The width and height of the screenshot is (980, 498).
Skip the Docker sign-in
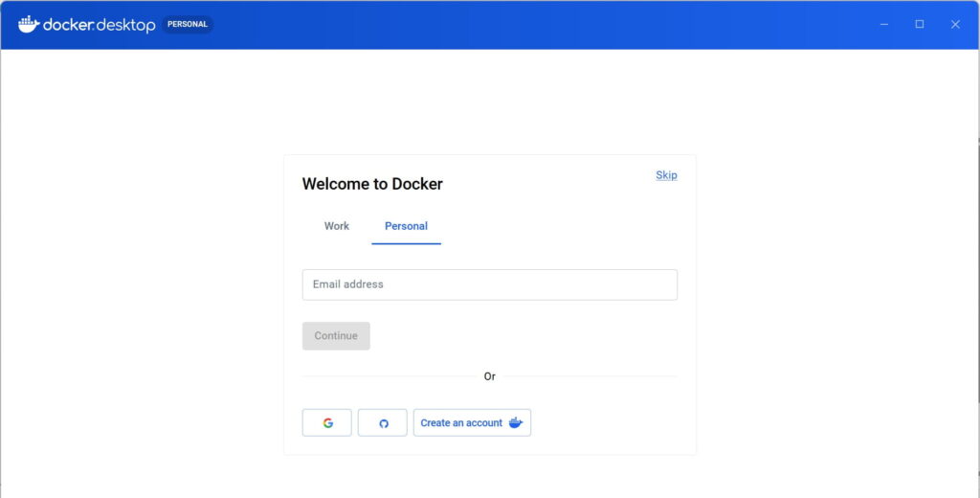[666, 175]
